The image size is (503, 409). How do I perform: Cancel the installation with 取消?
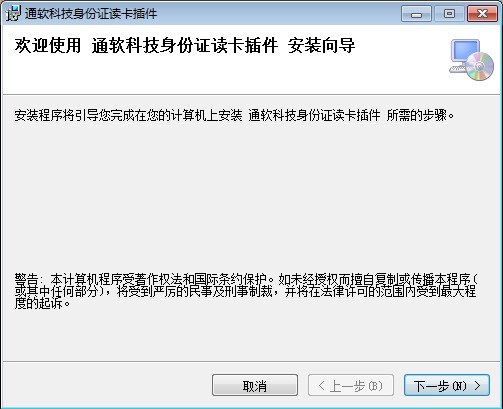coord(255,386)
